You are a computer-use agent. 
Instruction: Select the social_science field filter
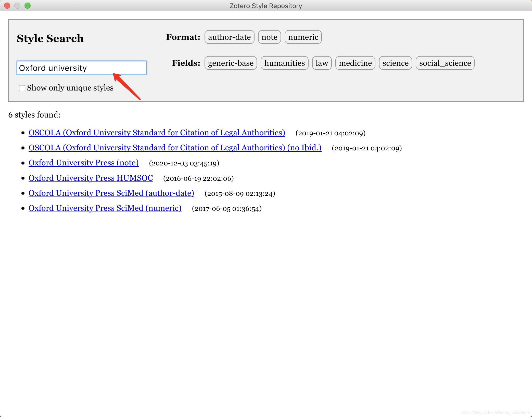pyautogui.click(x=445, y=63)
